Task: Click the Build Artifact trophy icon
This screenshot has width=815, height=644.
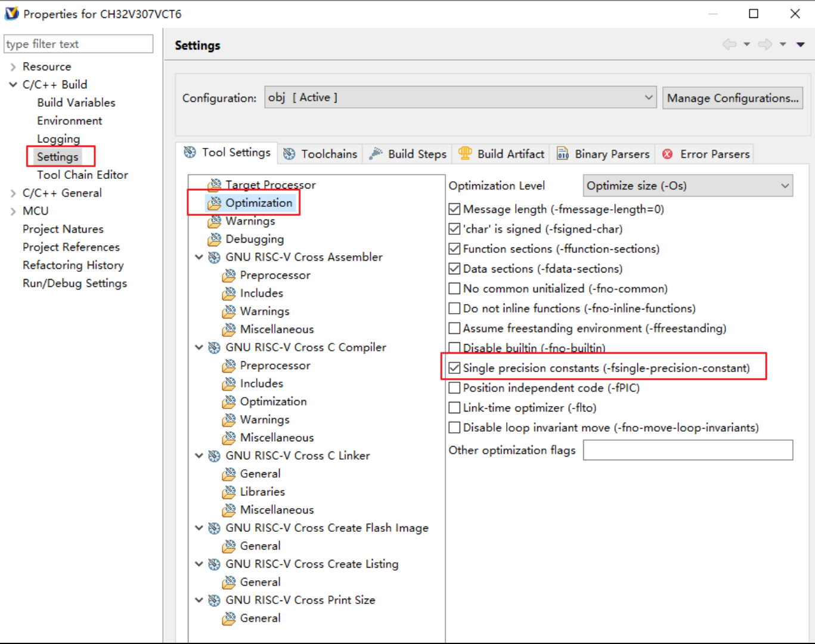Action: [x=465, y=153]
